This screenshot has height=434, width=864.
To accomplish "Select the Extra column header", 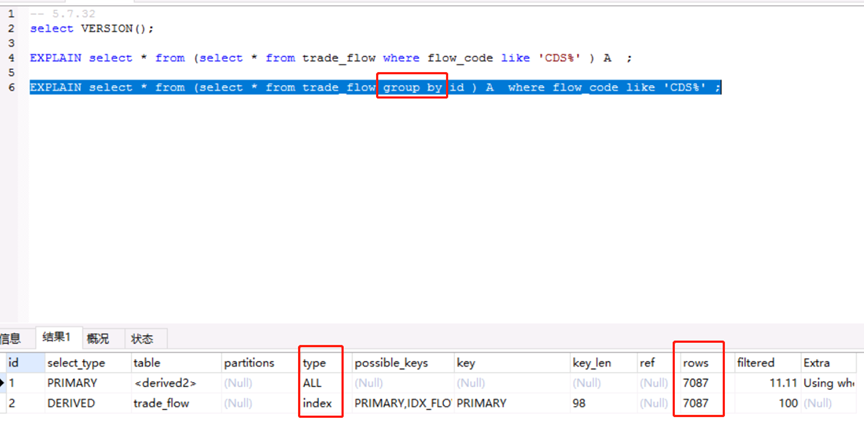I will [x=829, y=363].
